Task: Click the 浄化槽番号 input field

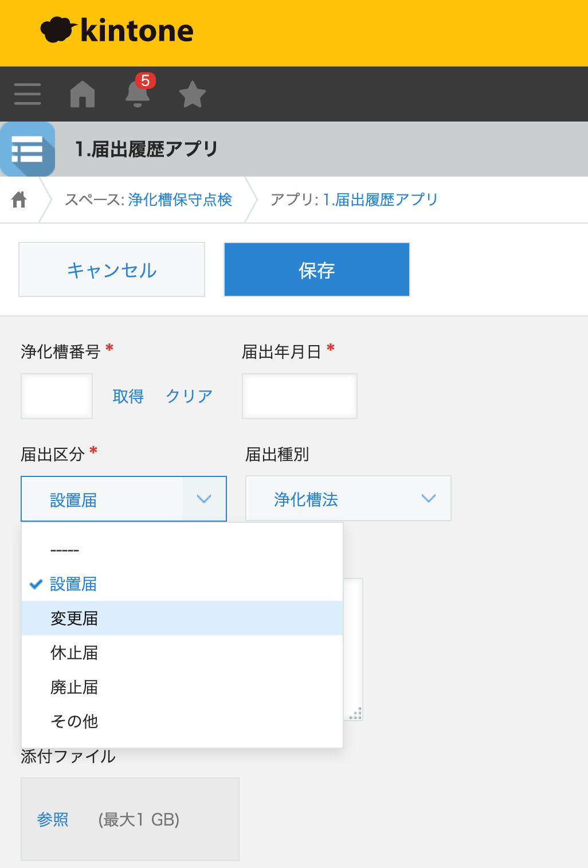Action: coord(57,396)
